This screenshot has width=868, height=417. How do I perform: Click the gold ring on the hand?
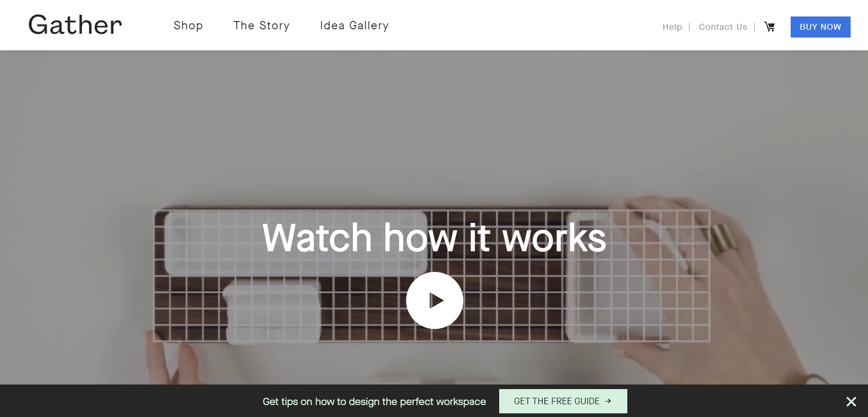(724, 240)
